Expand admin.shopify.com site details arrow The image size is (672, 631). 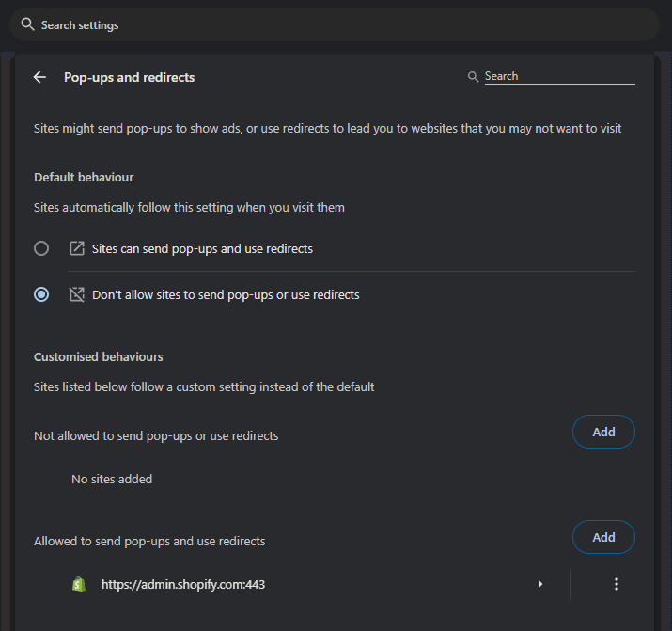[x=540, y=584]
